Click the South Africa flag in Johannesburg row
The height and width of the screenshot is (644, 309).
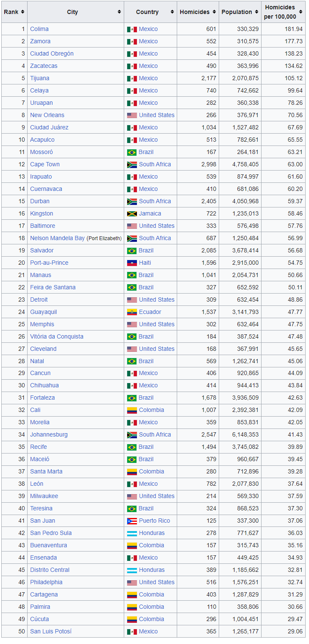coord(132,435)
